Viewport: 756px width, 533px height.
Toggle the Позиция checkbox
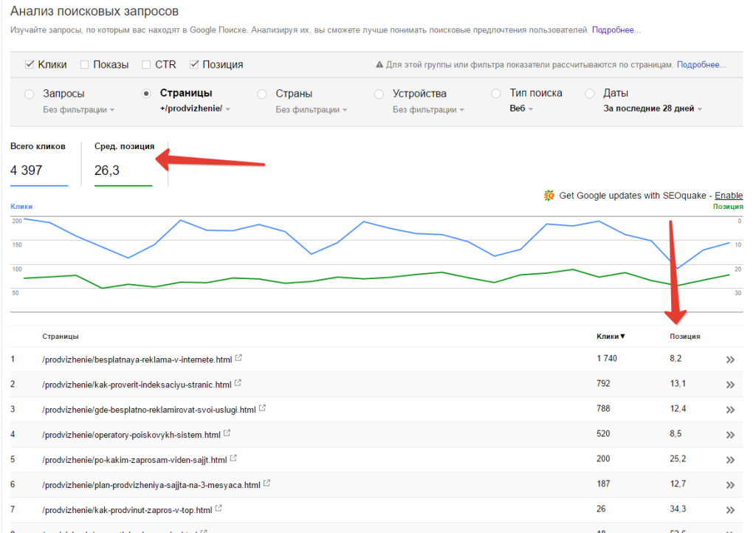tap(194, 64)
